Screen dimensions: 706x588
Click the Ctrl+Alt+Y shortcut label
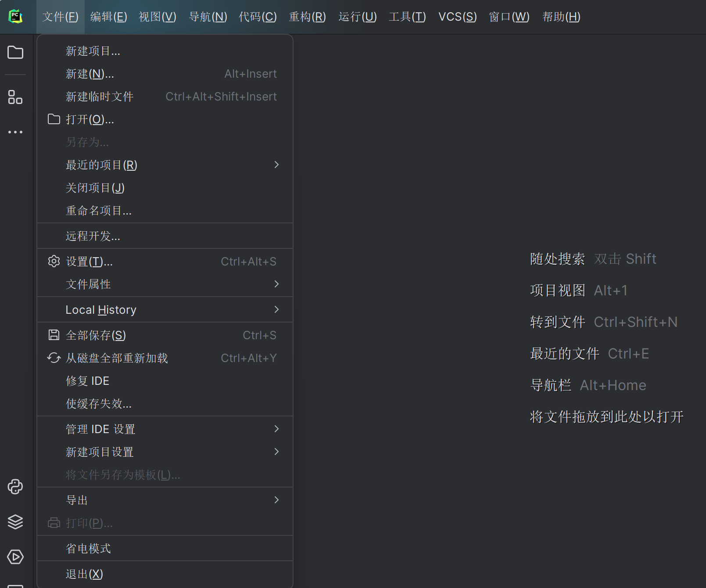(x=249, y=358)
